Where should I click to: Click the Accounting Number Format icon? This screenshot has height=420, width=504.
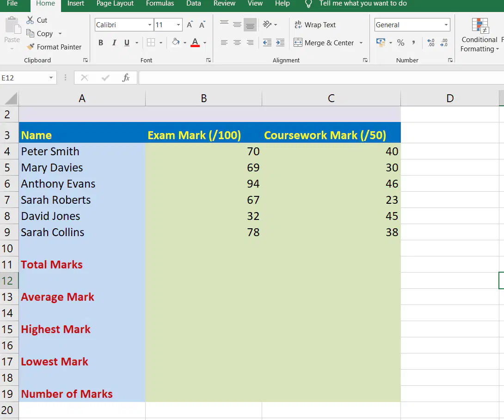(x=381, y=43)
